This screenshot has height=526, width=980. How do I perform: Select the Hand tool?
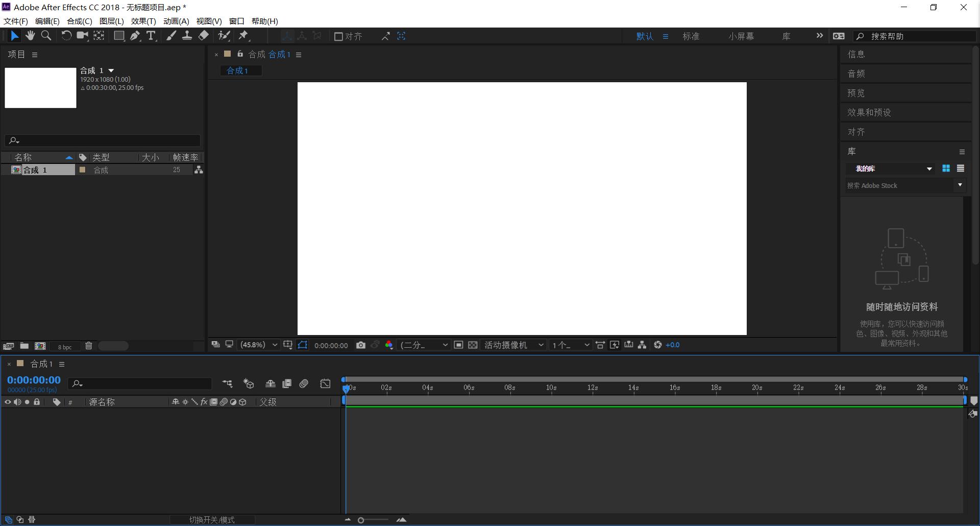click(x=30, y=36)
